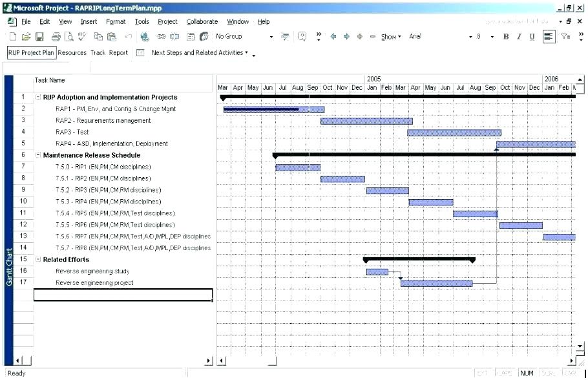Enable AutoFilter with funnel icon
Image resolution: width=588 pixels, height=380 pixels.
click(565, 36)
